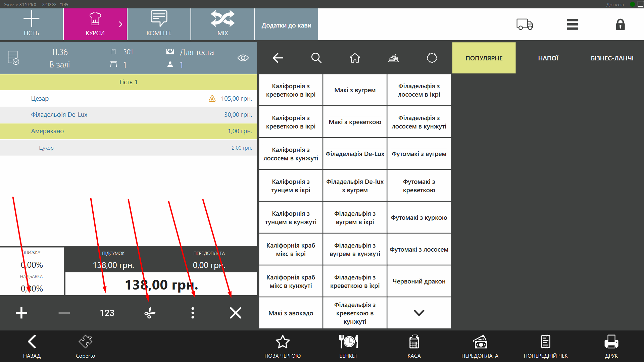644x362 pixels.
Task: Open the 123 quantity keypad
Action: tap(107, 313)
